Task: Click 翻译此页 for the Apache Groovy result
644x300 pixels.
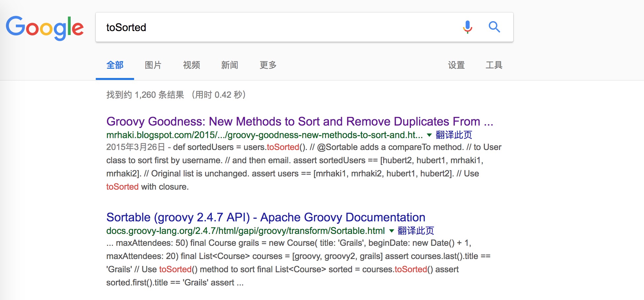Action: click(416, 231)
